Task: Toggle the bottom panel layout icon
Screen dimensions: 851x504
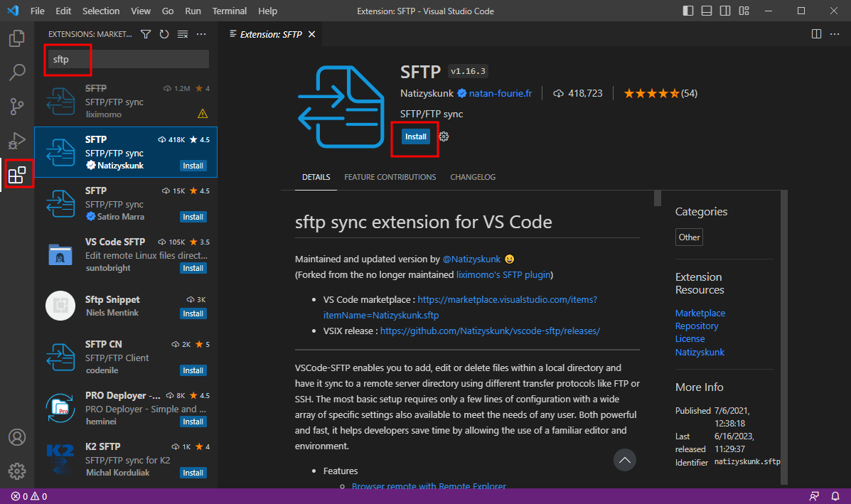Action: [706, 11]
